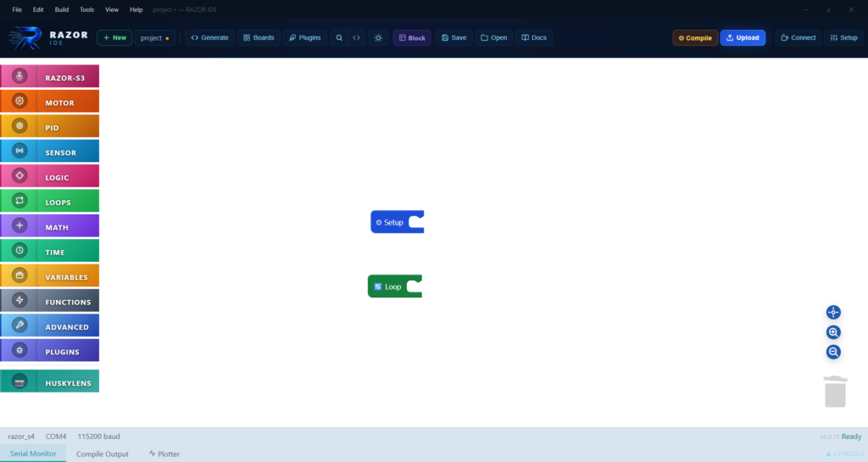
Task: Open the LOGIC block category
Action: (50, 176)
